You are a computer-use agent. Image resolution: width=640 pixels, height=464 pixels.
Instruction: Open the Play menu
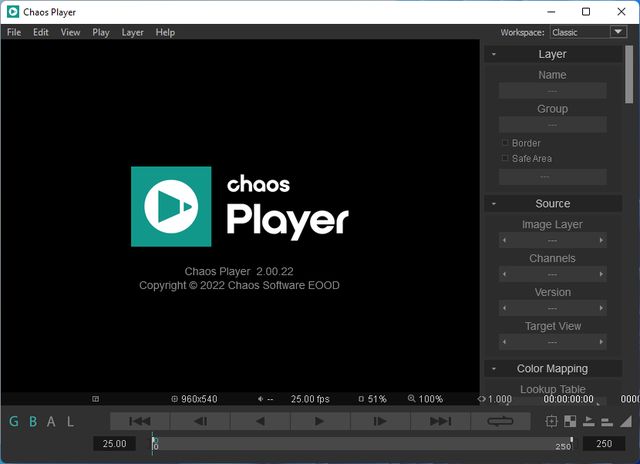[x=101, y=32]
